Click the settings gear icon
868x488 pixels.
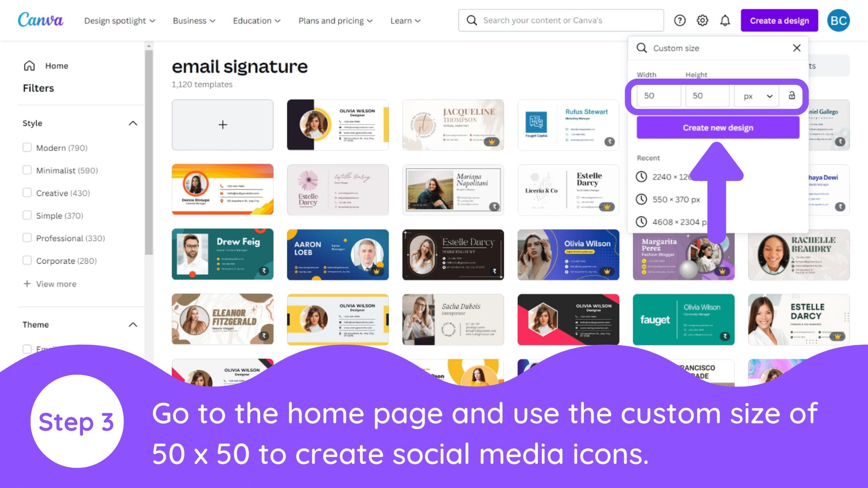click(703, 20)
